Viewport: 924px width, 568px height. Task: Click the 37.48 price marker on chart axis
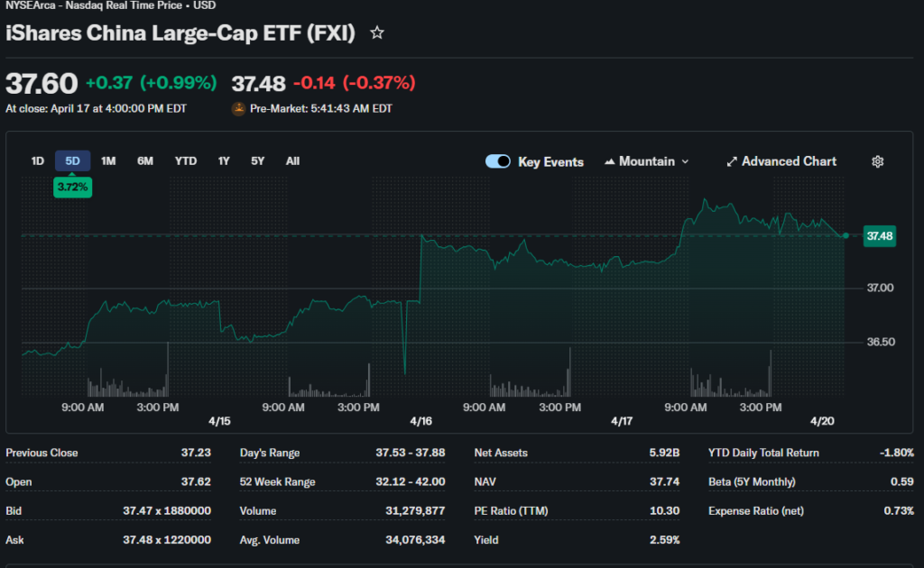[x=879, y=236]
